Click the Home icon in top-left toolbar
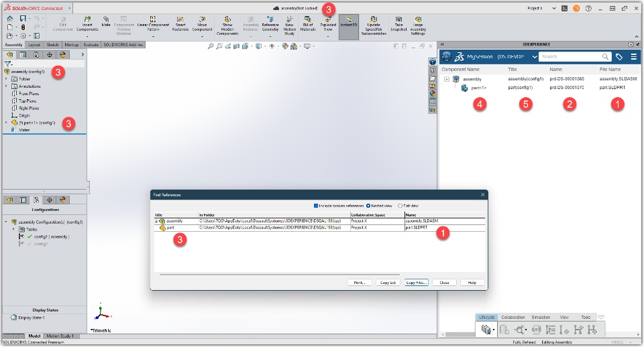This screenshot has width=644, height=347. (10, 19)
